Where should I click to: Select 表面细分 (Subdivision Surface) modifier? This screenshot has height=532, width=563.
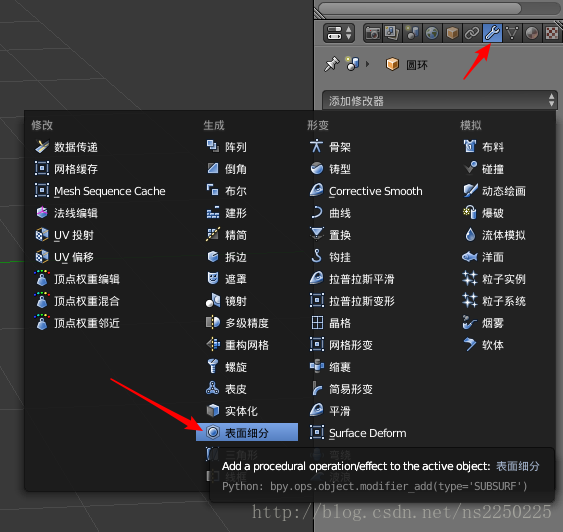click(x=247, y=433)
